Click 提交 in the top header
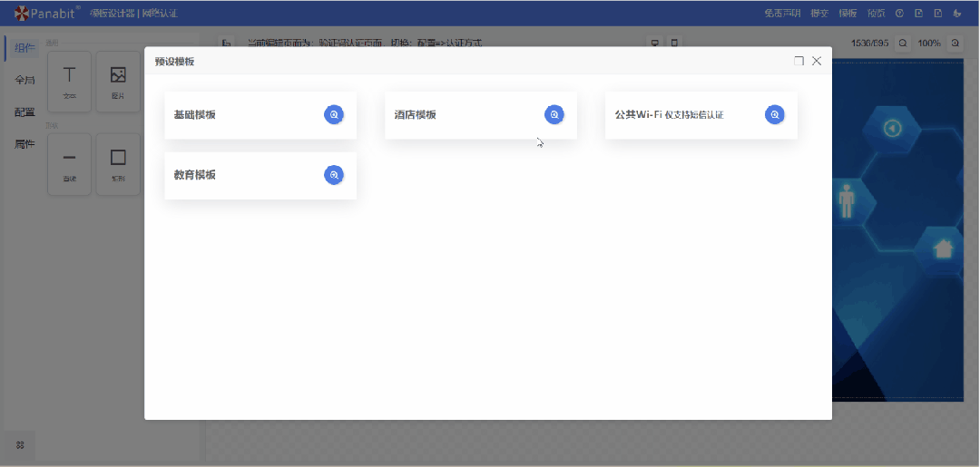 (819, 13)
